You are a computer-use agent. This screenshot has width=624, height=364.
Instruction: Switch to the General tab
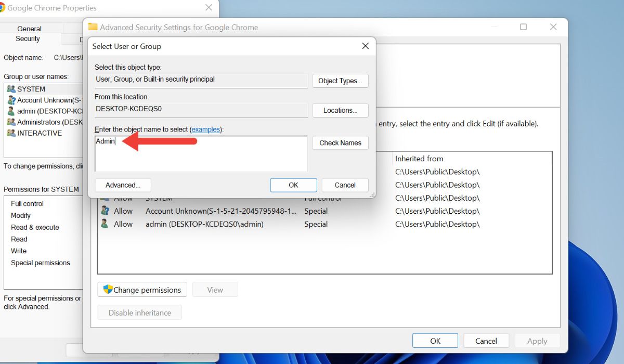click(29, 28)
